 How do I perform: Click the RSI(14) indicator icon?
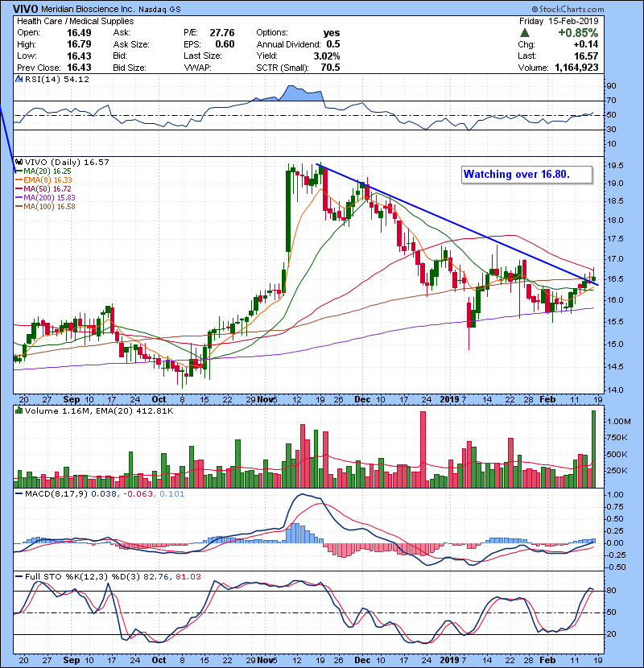(x=19, y=79)
